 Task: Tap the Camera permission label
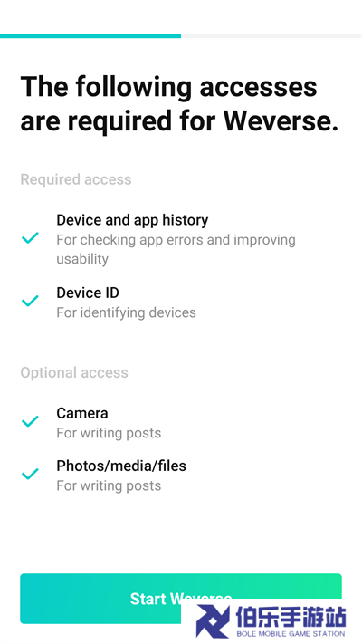point(82,413)
